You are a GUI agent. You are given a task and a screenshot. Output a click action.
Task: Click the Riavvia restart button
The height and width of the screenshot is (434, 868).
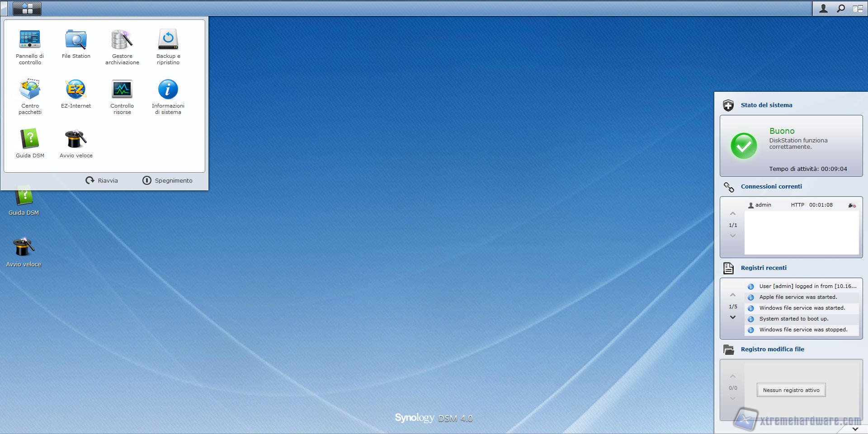(x=102, y=180)
